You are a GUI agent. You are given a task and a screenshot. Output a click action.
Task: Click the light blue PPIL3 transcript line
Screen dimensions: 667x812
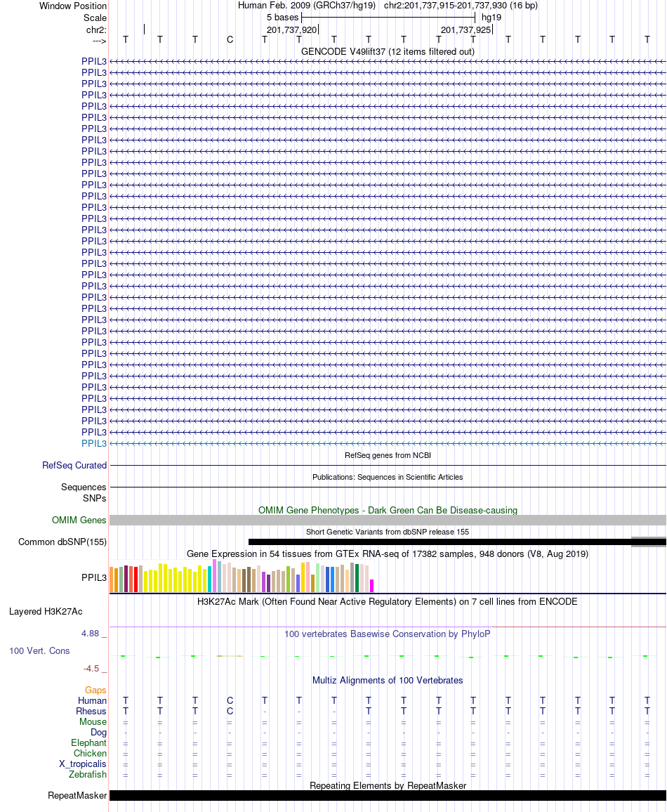click(x=388, y=443)
